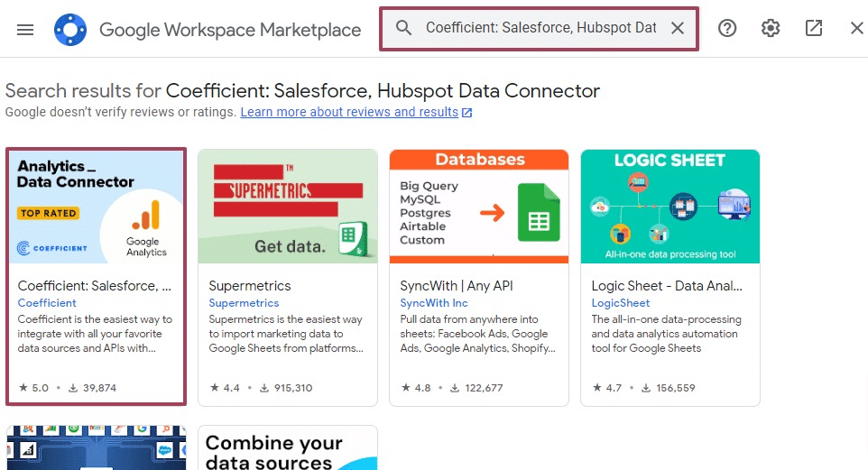Viewport: 868px width, 470px height.
Task: Click the Coefficient developer link
Action: [47, 303]
